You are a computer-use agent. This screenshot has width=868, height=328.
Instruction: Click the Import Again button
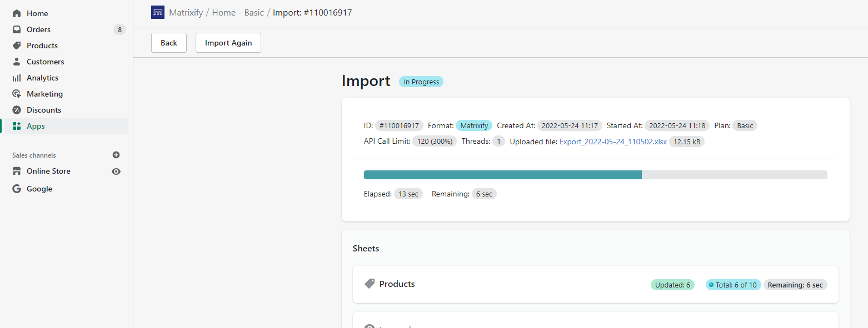coord(228,43)
